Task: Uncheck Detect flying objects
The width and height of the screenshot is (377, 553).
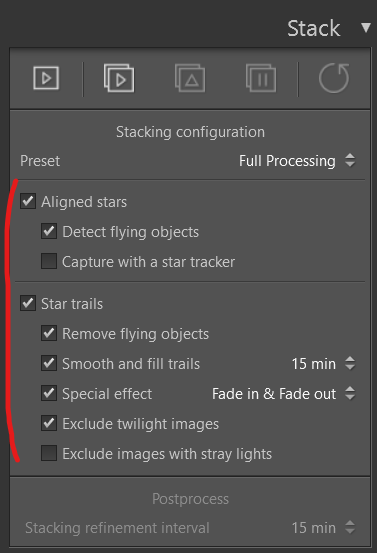Action: tap(49, 231)
